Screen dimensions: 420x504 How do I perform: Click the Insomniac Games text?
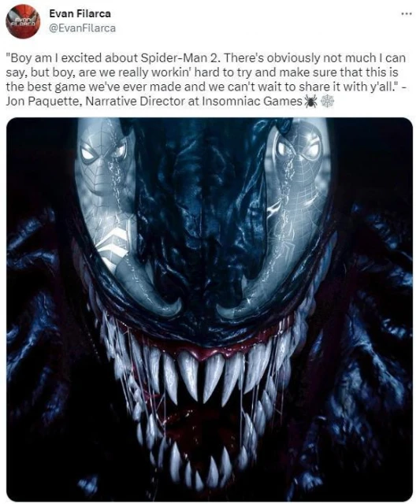pos(252,102)
